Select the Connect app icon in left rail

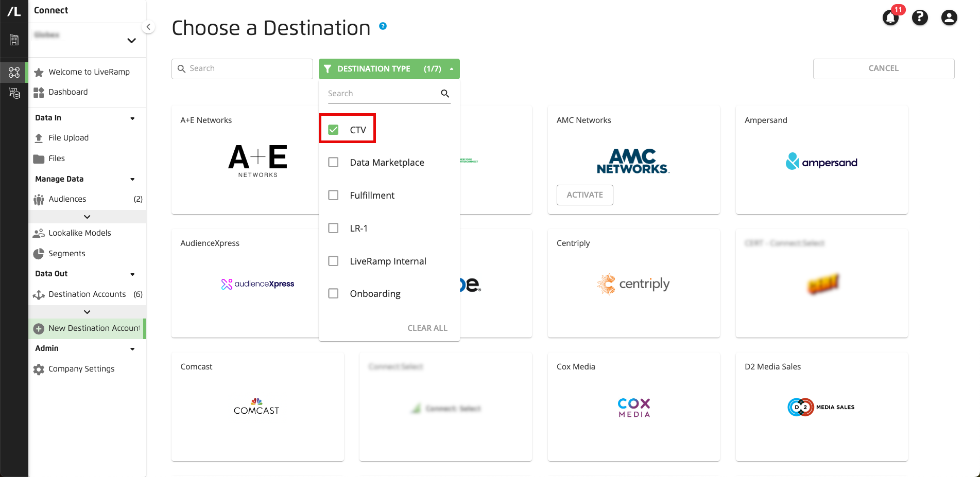[x=14, y=73]
